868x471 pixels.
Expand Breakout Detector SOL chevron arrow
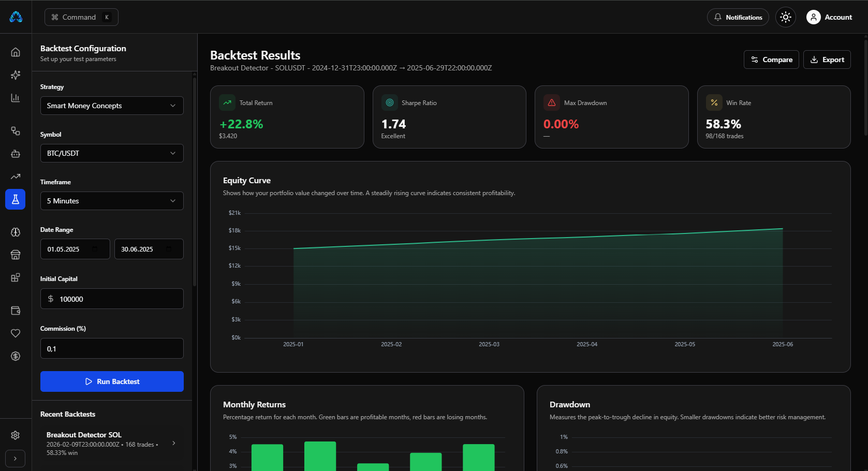click(174, 443)
